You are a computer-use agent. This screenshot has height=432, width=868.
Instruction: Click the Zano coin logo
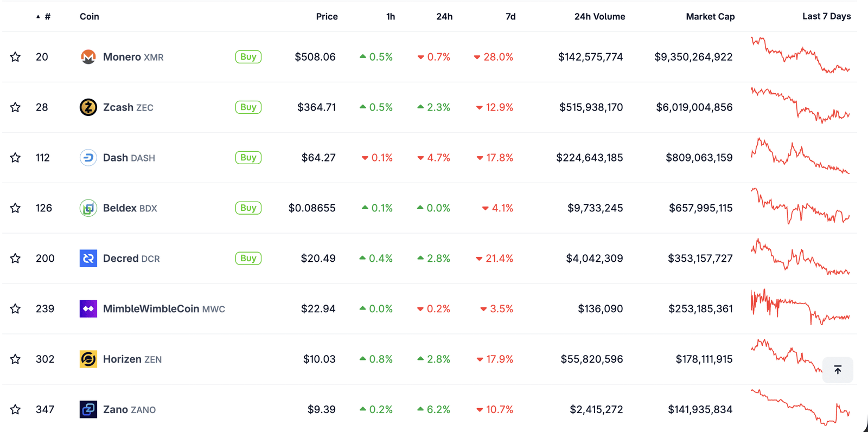[88, 409]
